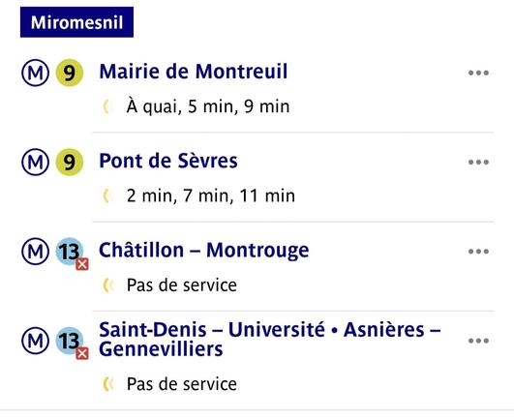This screenshot has height=420, width=514.
Task: Click the red disruption cross on Saint-Denis line 13
Action: 82,353
